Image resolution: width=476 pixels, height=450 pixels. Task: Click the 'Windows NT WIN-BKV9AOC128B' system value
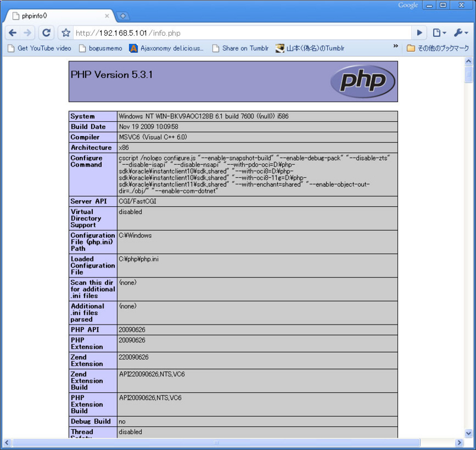point(203,116)
